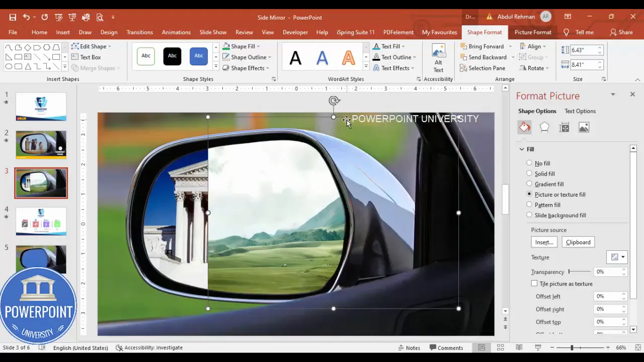Click the Alt Text button
Screen dimensions: 644x362
tap(438, 59)
